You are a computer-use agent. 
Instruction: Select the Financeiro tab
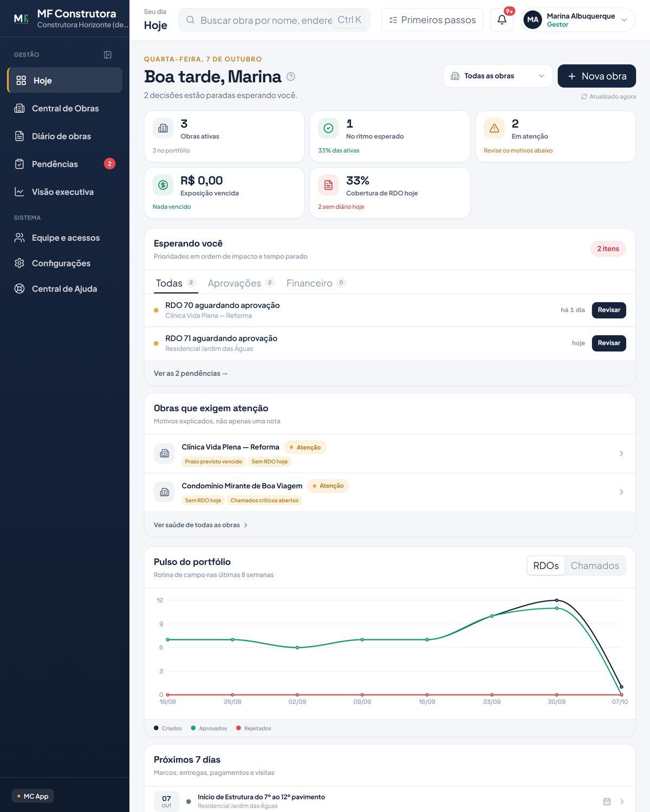point(316,283)
